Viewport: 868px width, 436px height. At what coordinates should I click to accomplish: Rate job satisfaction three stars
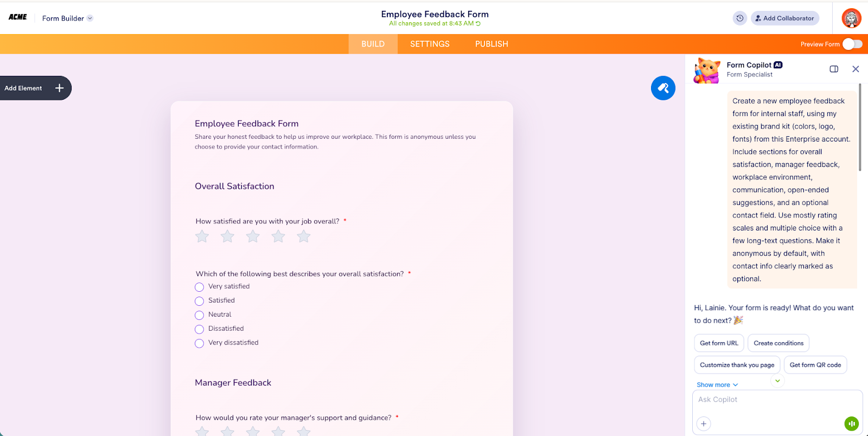click(253, 236)
